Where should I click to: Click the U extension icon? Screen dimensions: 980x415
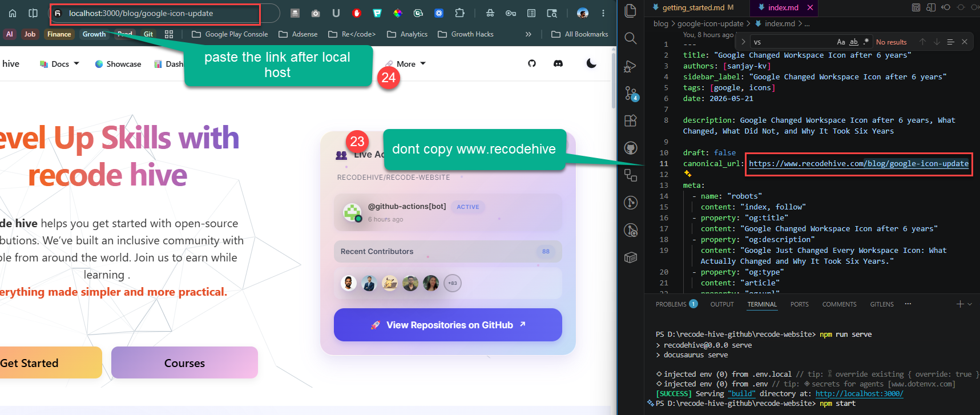(336, 13)
